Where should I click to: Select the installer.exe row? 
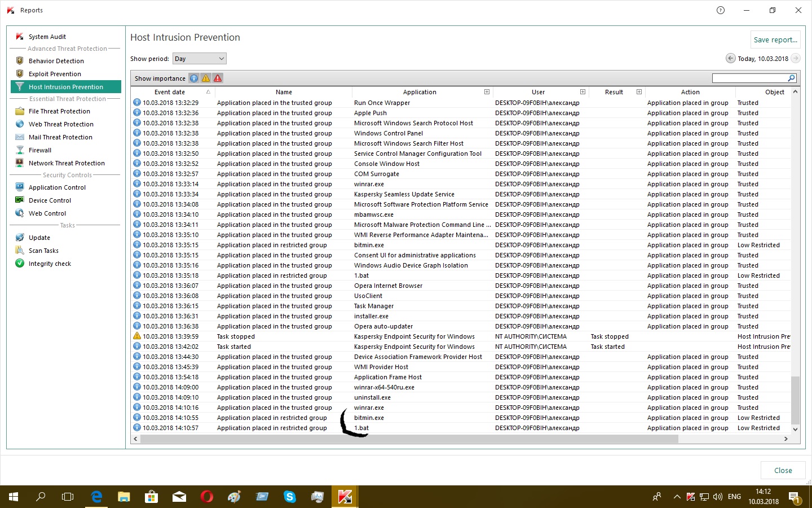click(461, 316)
